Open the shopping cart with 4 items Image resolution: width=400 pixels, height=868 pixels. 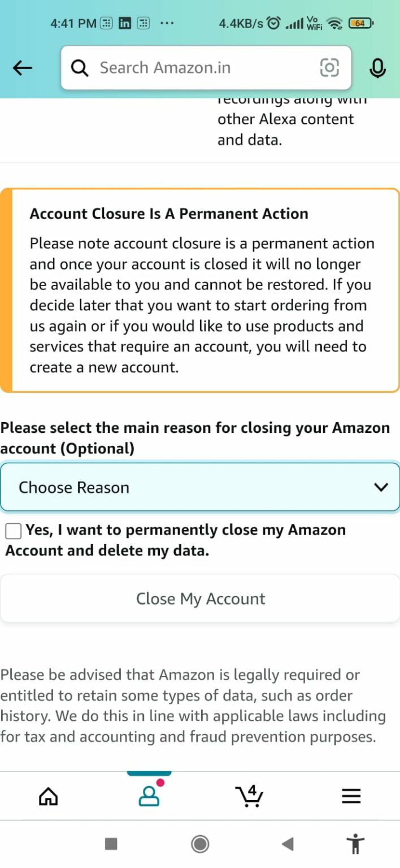pyautogui.click(x=249, y=796)
